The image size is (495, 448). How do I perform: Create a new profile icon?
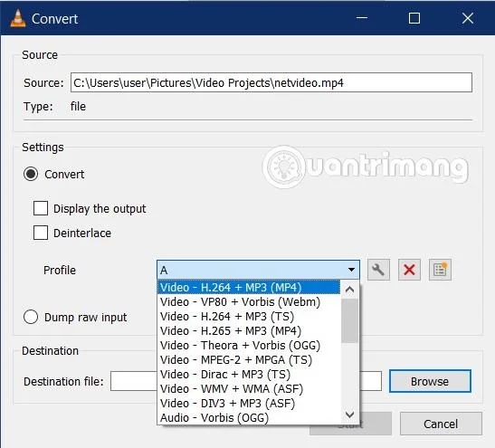(440, 270)
